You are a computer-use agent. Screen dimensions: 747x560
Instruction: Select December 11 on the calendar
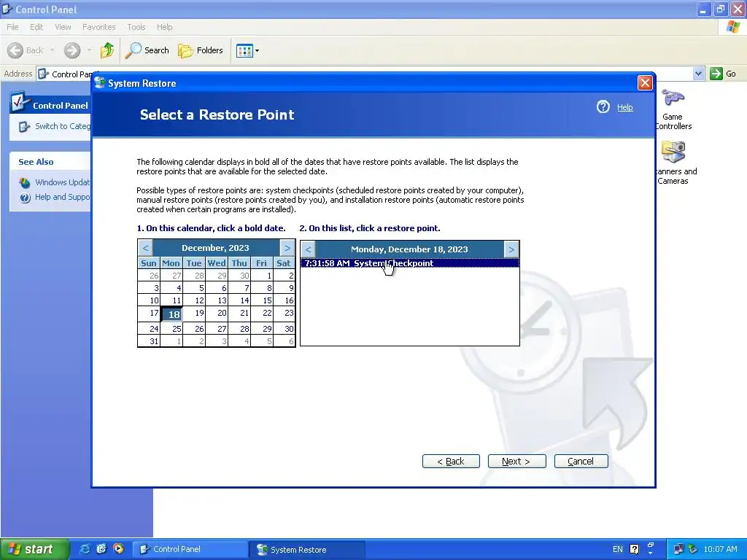pos(172,300)
